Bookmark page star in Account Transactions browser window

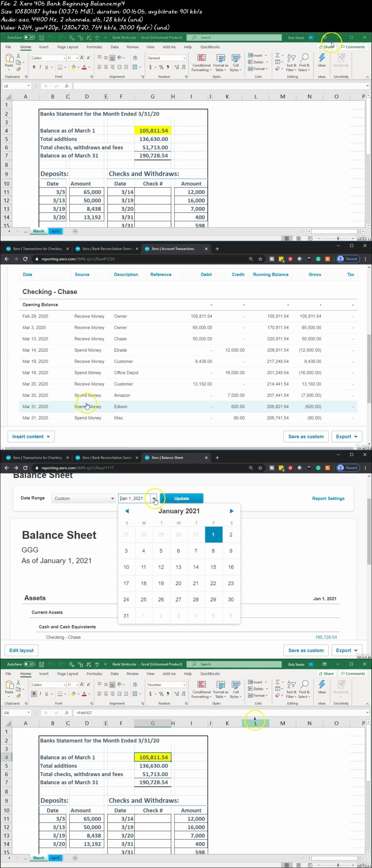pos(260,259)
